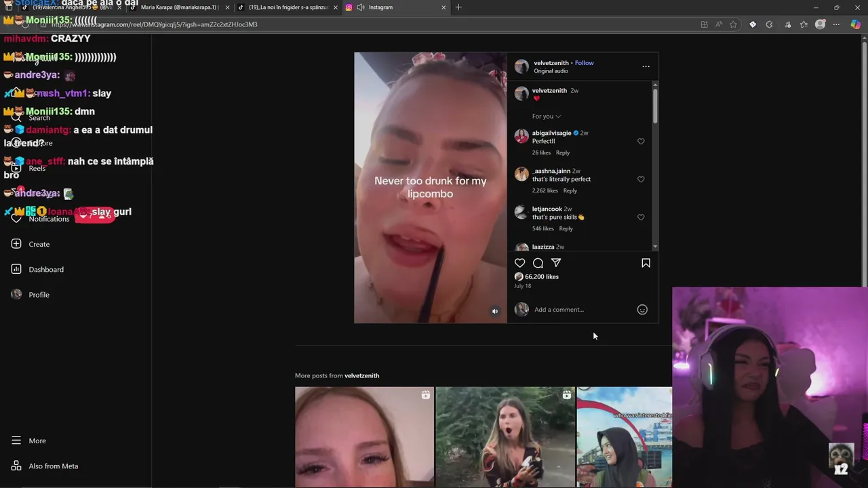
Task: Reply to abigailvisagie's comment
Action: tap(563, 152)
